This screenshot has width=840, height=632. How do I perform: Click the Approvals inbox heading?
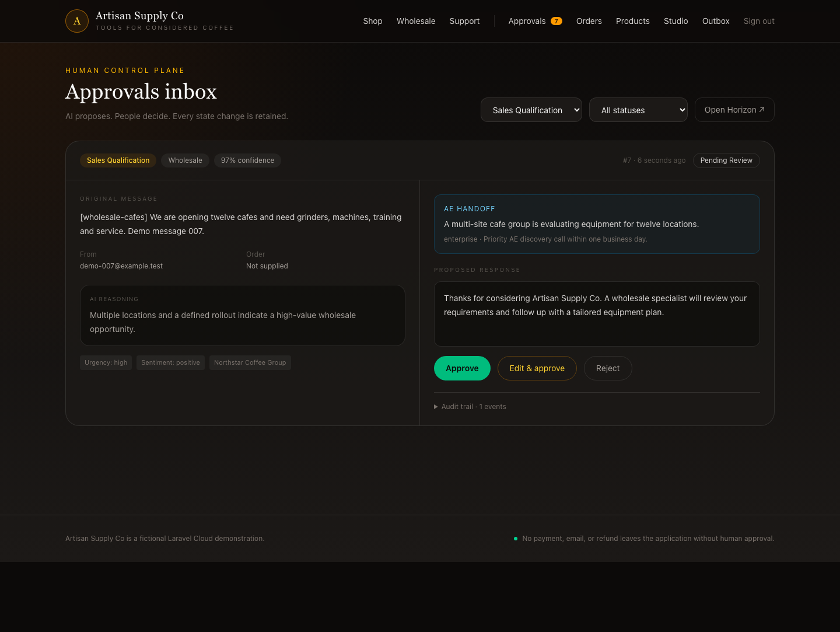coord(141,92)
